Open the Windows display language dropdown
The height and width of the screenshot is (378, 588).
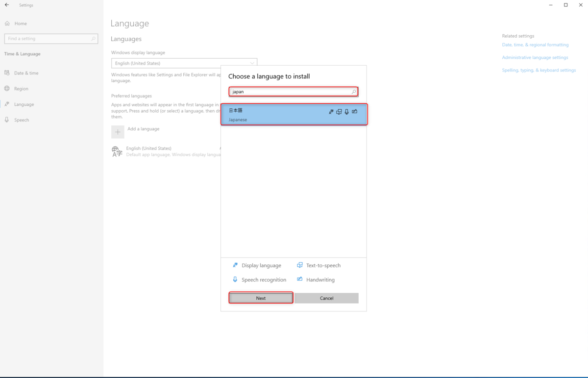coord(184,63)
